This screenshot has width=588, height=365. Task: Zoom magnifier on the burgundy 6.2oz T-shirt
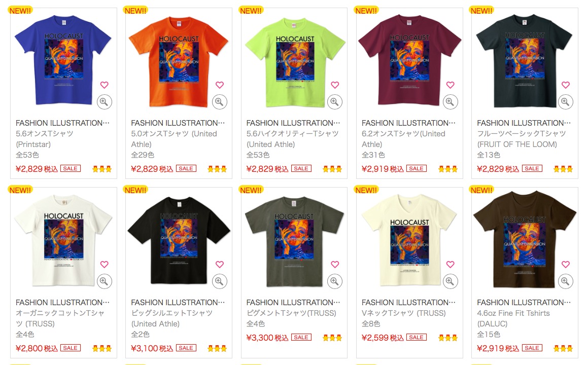450,102
